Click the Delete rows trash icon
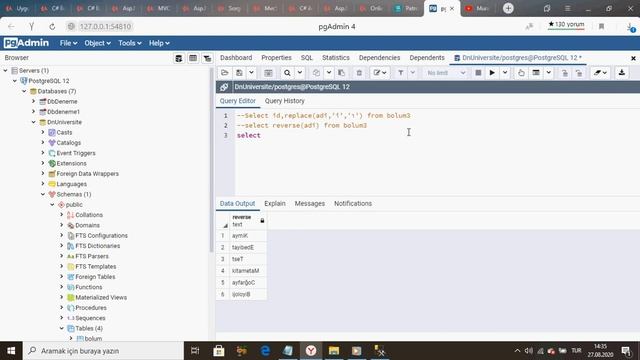Viewport: 640px width, 360px height. 359,73
